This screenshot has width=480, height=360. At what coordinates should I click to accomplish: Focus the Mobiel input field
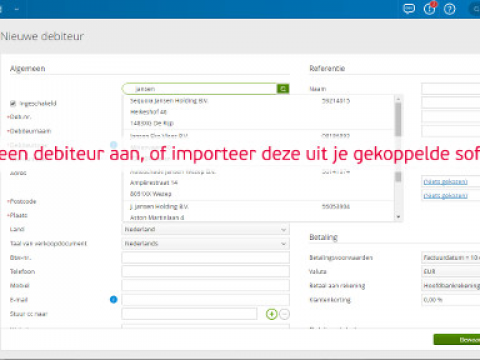[x=205, y=286]
